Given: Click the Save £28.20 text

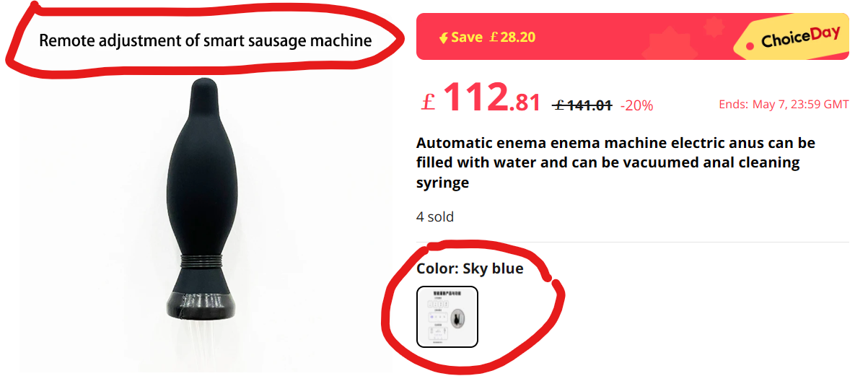Looking at the screenshot, I should [494, 37].
